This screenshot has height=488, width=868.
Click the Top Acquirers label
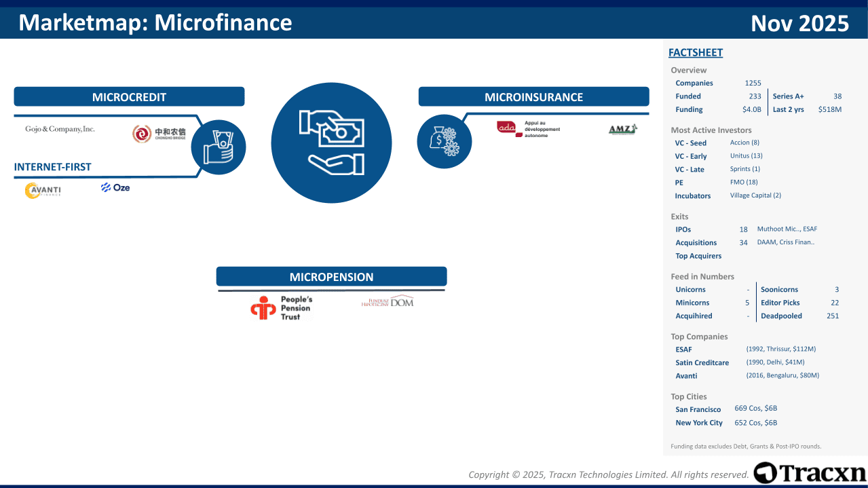click(698, 256)
